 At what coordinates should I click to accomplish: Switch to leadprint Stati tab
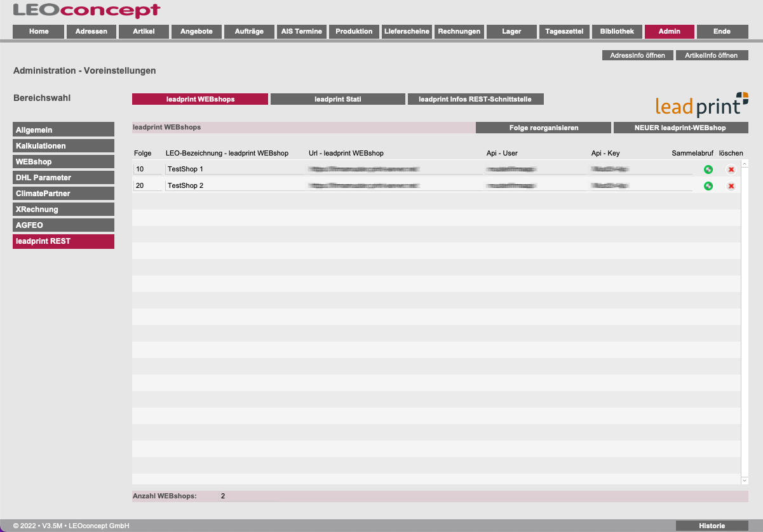(x=338, y=99)
